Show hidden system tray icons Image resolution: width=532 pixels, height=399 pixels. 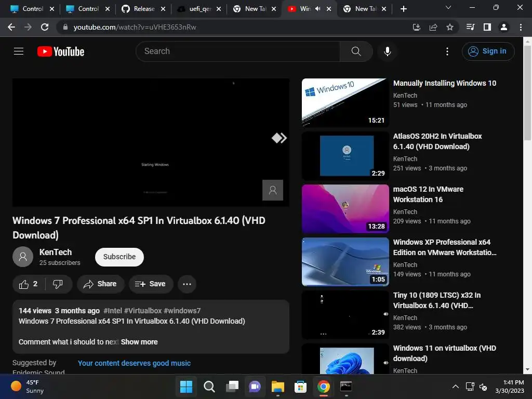(455, 387)
